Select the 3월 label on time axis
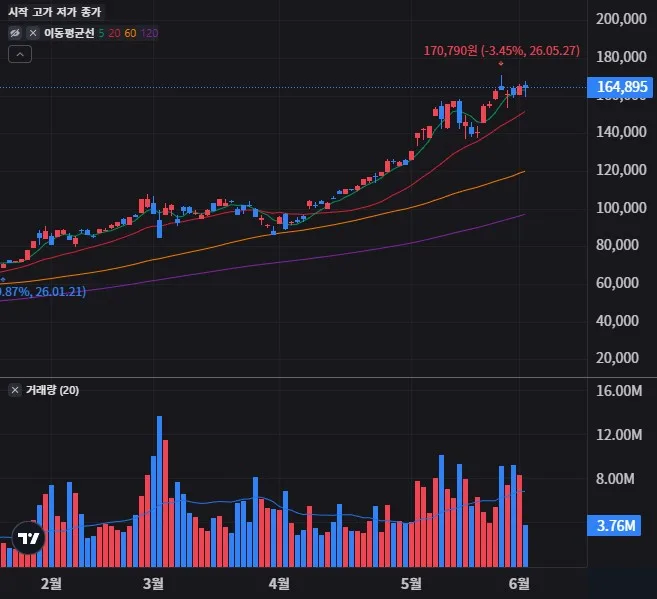Screen dimensions: 657x599 pyautogui.click(x=153, y=583)
